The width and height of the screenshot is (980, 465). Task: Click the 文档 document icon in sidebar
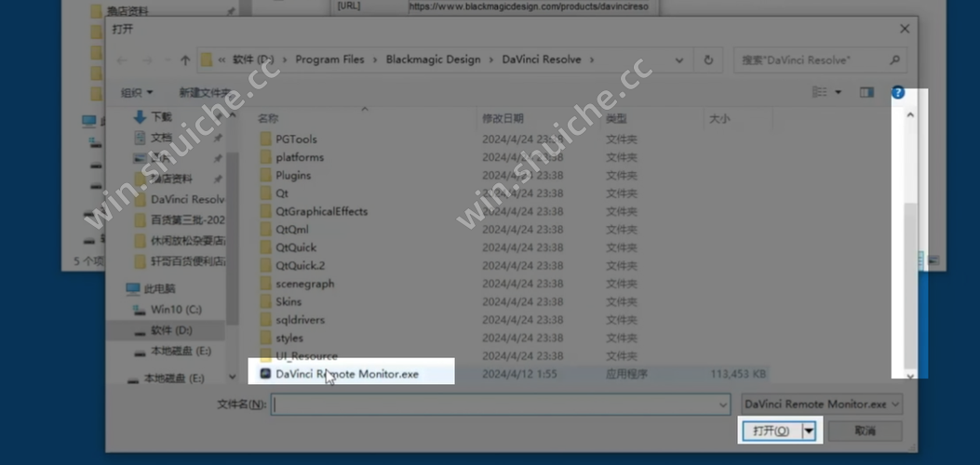click(141, 138)
